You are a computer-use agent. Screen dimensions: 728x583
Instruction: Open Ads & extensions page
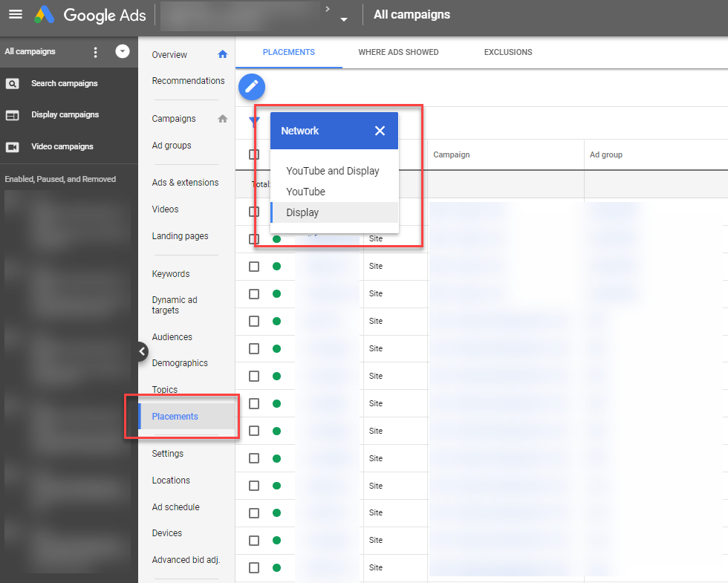pos(185,183)
